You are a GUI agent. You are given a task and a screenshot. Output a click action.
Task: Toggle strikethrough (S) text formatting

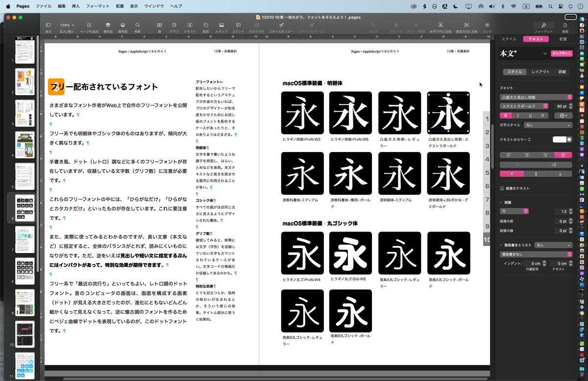(x=542, y=115)
